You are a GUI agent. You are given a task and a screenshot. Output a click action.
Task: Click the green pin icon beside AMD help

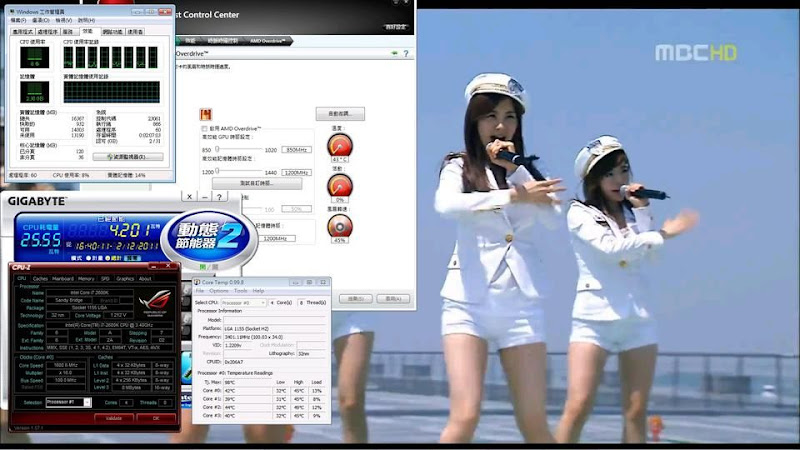tap(394, 53)
